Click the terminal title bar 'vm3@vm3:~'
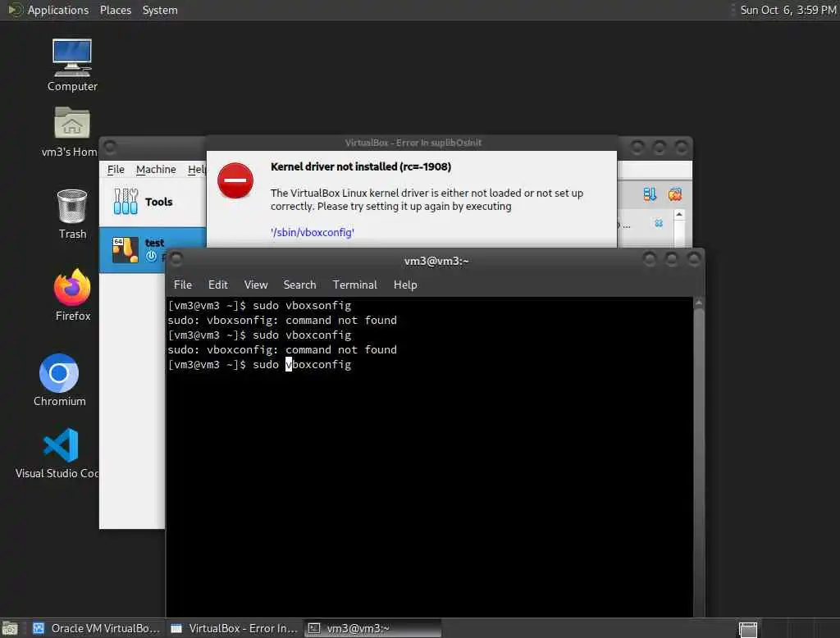This screenshot has width=840, height=638. pos(436,261)
